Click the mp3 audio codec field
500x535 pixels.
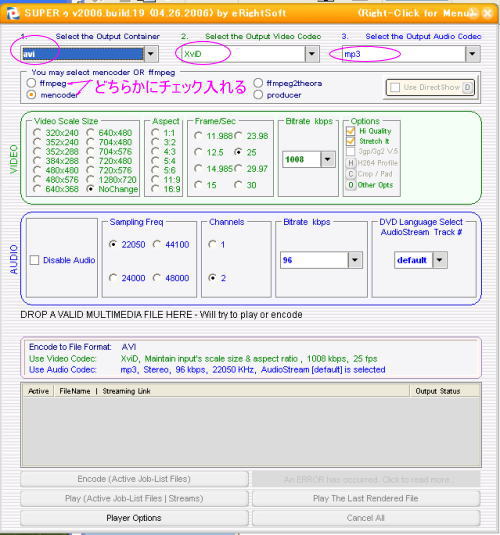[404, 54]
